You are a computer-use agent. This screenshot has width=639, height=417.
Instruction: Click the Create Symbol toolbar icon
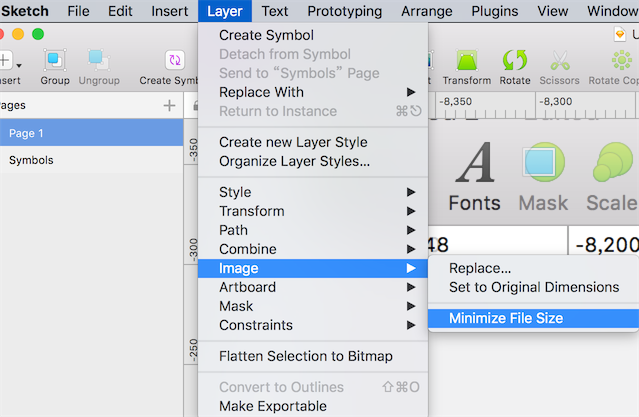point(175,61)
